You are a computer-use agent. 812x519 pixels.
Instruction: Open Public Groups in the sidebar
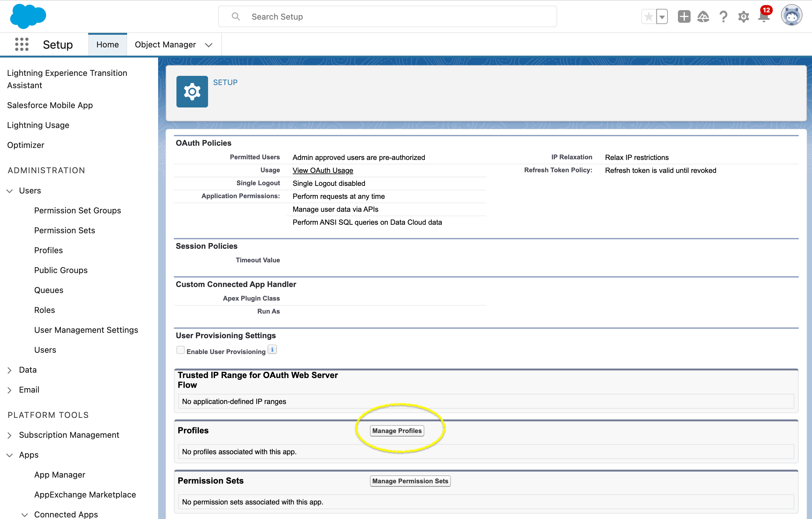[x=61, y=270]
